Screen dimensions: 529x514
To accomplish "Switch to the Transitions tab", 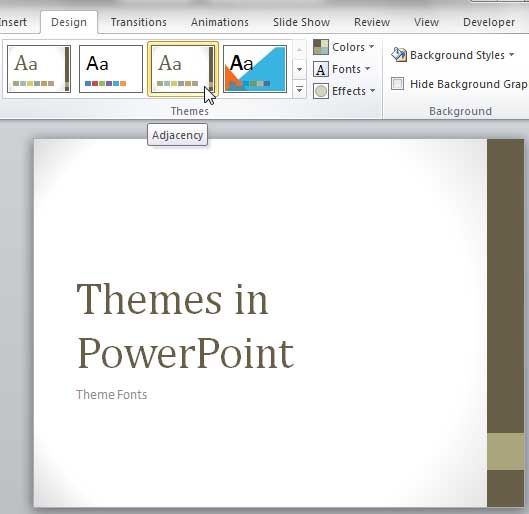I will pyautogui.click(x=139, y=22).
